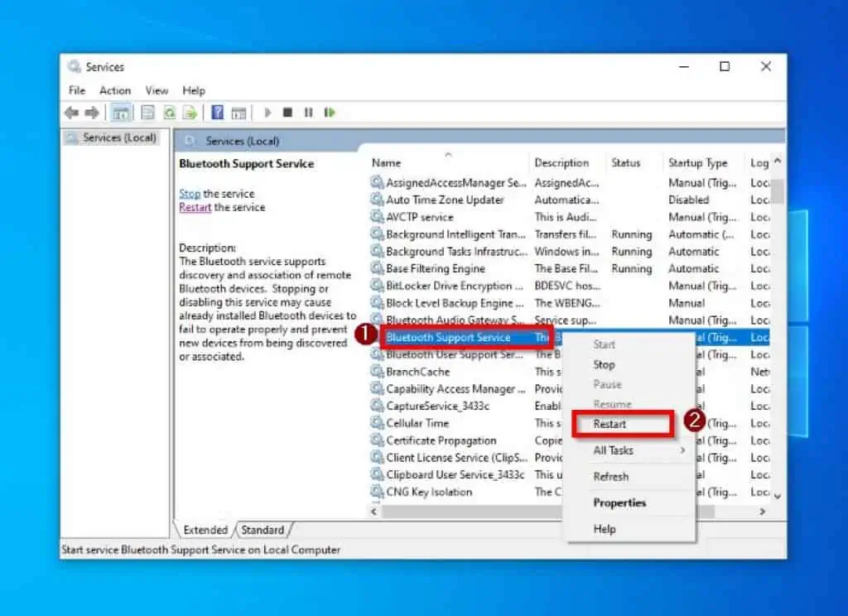The width and height of the screenshot is (848, 616).
Task: Open the Help toolbar icon
Action: click(x=218, y=113)
